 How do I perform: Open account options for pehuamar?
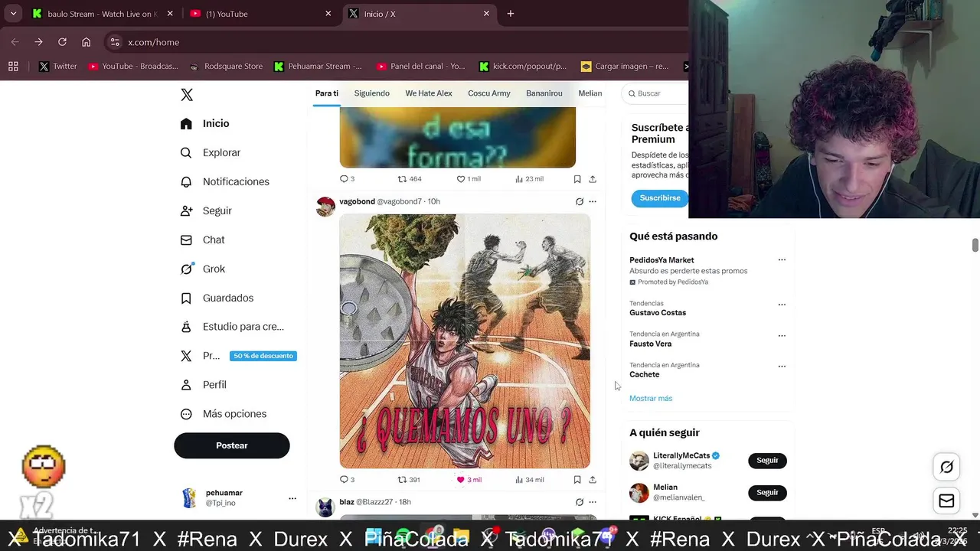[292, 498]
